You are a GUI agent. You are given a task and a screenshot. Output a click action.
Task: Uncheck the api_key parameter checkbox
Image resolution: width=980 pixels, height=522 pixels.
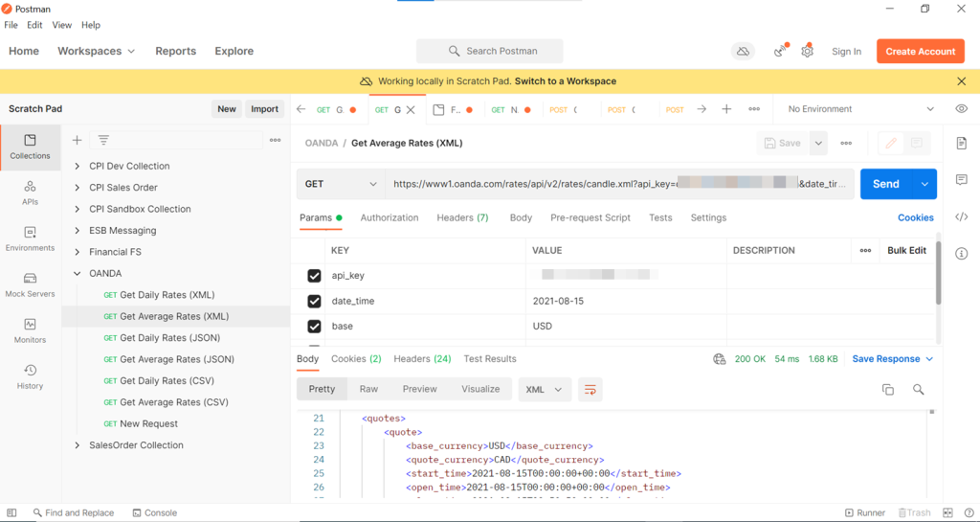tap(314, 276)
